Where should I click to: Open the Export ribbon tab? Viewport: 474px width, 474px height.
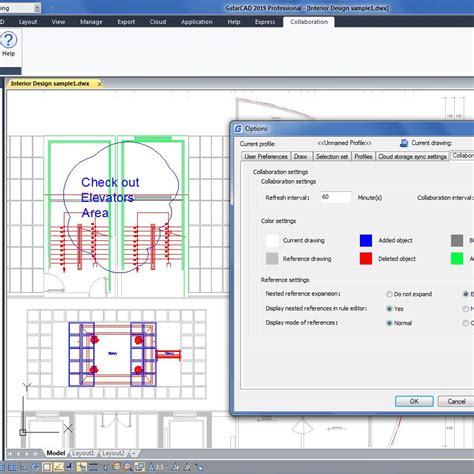126,22
